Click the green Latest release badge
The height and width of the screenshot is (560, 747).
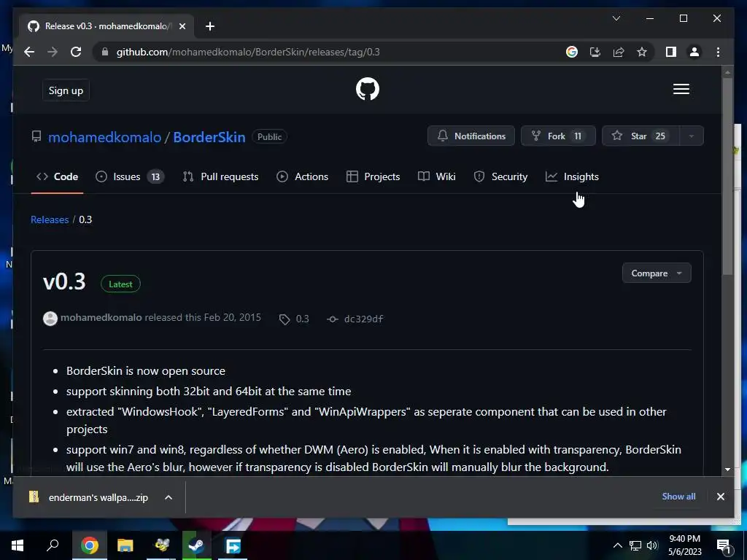120,284
